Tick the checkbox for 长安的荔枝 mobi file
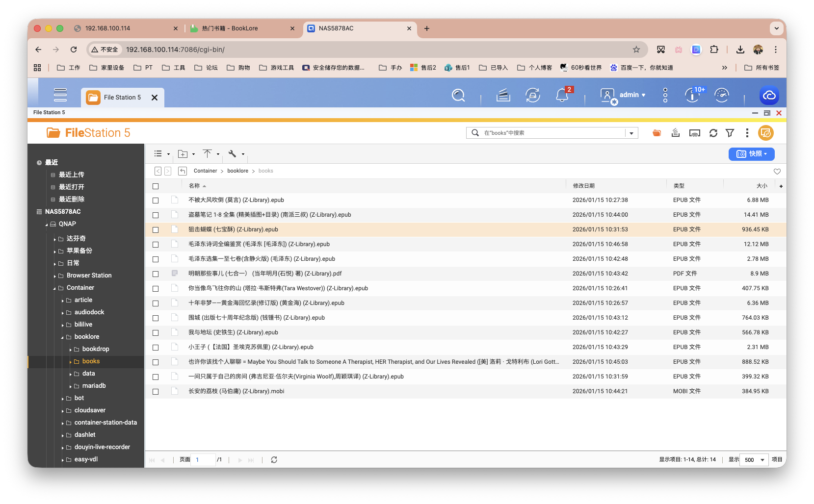This screenshot has height=504, width=814. pyautogui.click(x=156, y=392)
